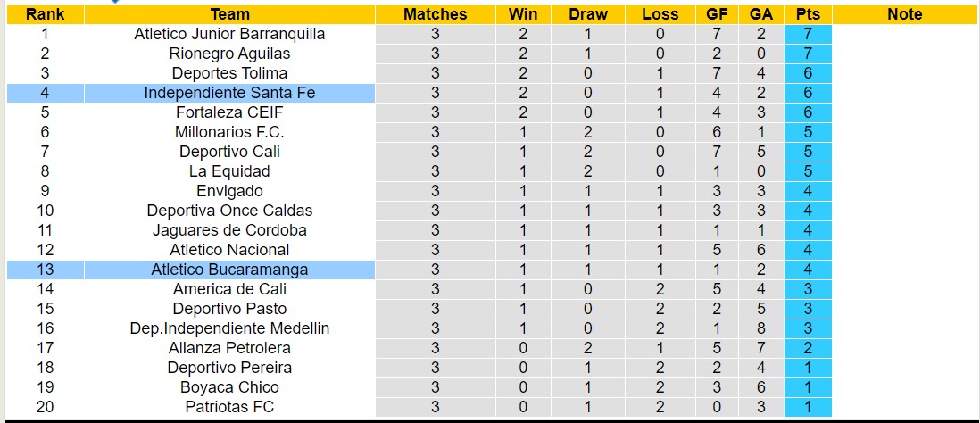Select the Matches column header
The width and height of the screenshot is (980, 423).
[x=435, y=14]
